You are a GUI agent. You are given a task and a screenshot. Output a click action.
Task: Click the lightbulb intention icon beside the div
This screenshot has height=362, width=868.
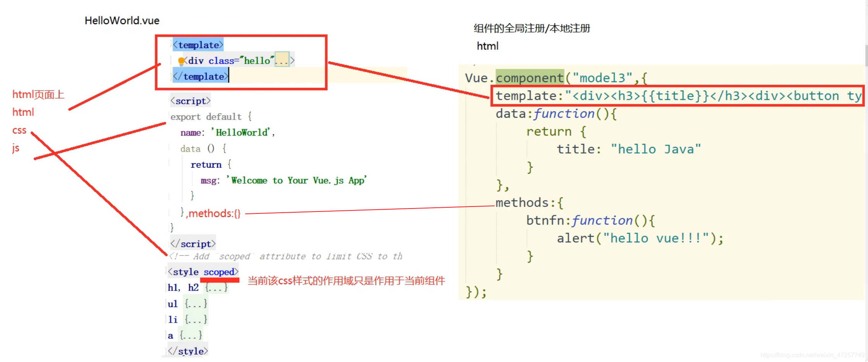(181, 61)
